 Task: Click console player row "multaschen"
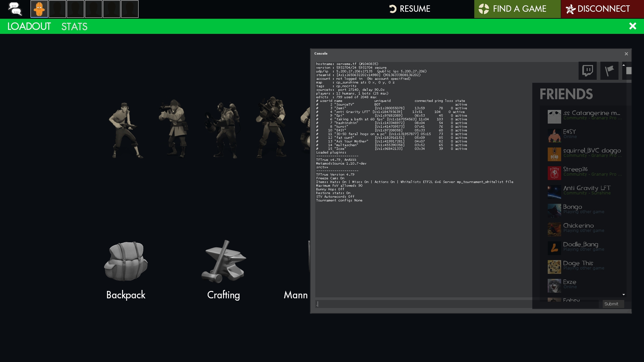(391, 145)
